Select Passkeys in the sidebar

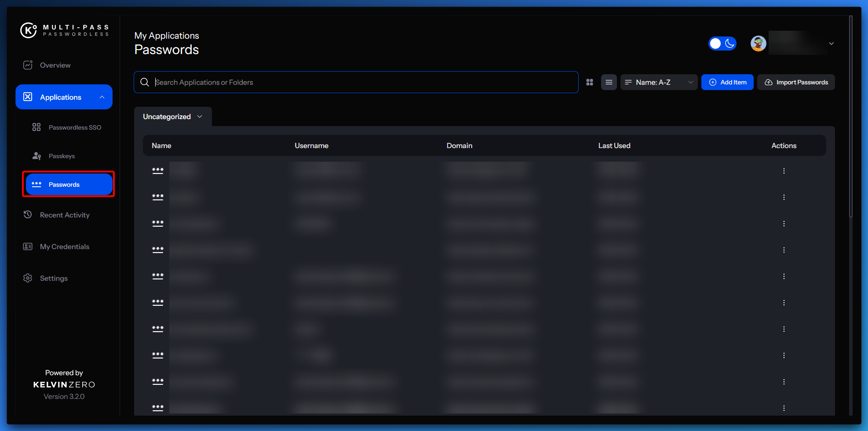pos(62,156)
